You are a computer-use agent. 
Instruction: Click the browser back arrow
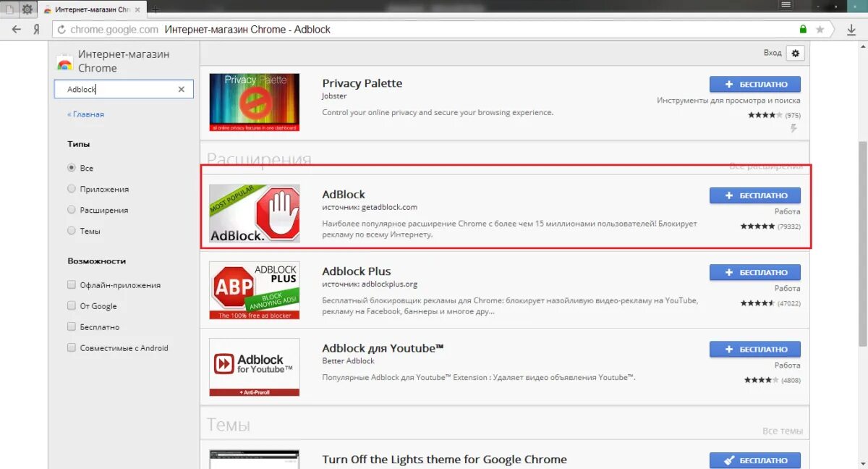[x=17, y=30]
